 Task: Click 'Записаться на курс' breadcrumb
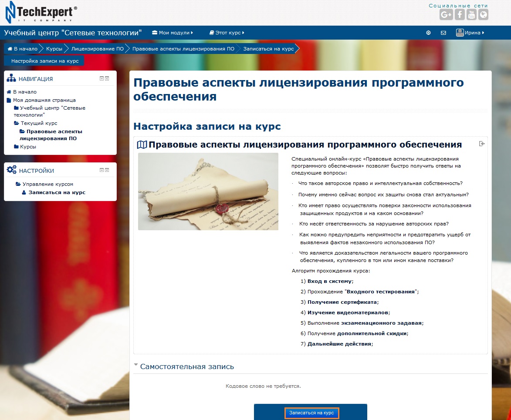pyautogui.click(x=268, y=49)
